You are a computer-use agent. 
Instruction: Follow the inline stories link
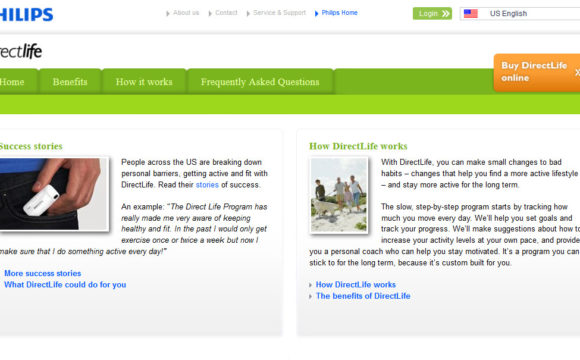click(207, 185)
